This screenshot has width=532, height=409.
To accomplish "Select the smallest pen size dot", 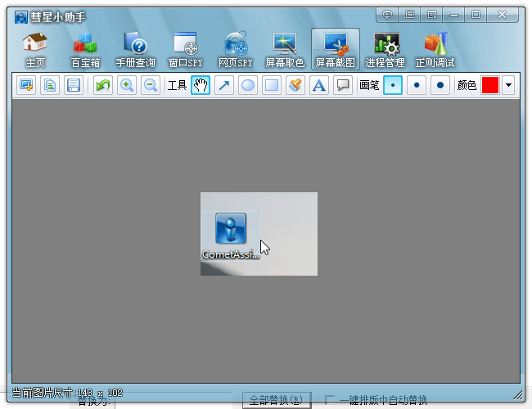I will coord(393,85).
